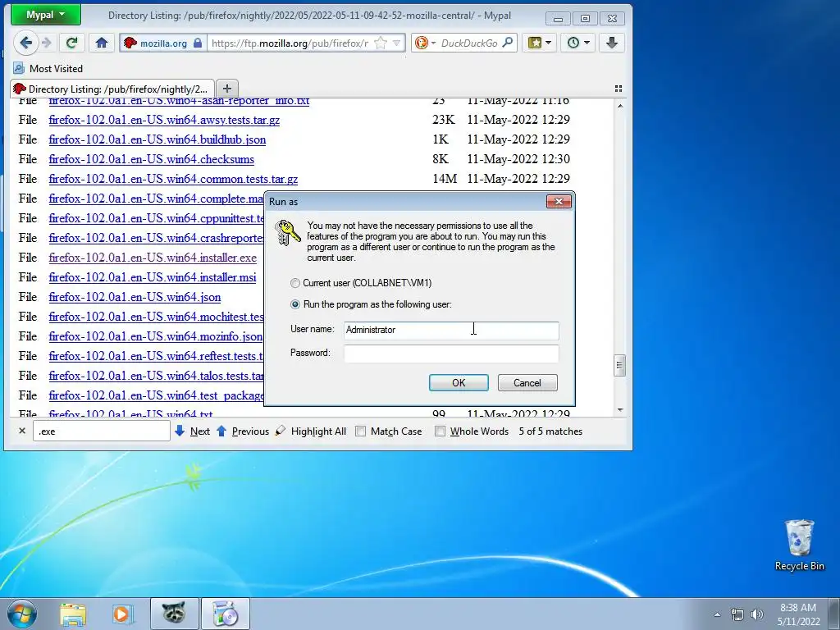840x630 pixels.
Task: Select Run the program as the following user
Action: [295, 304]
